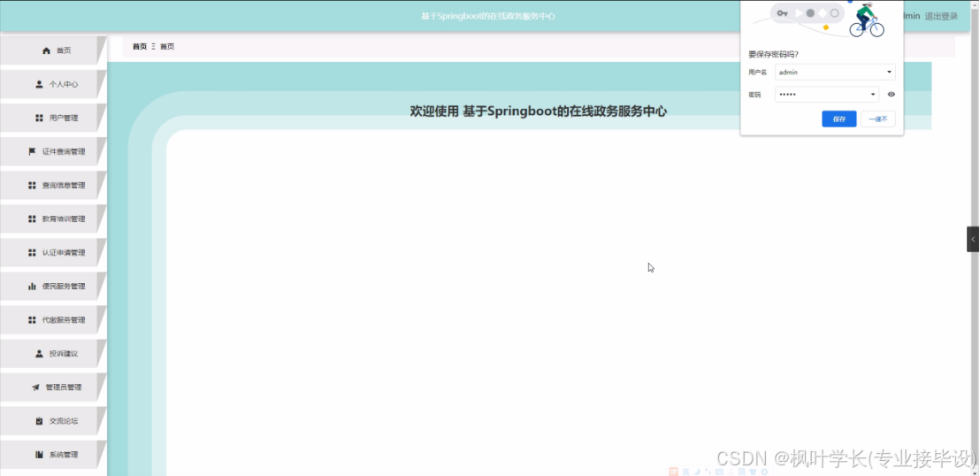Click the grid icon beside 教育培训管理

(x=33, y=219)
